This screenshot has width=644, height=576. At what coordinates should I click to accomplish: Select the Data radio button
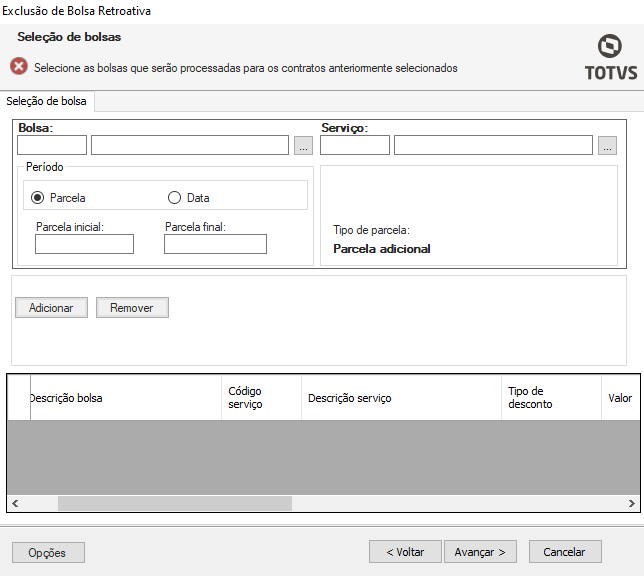[x=174, y=198]
